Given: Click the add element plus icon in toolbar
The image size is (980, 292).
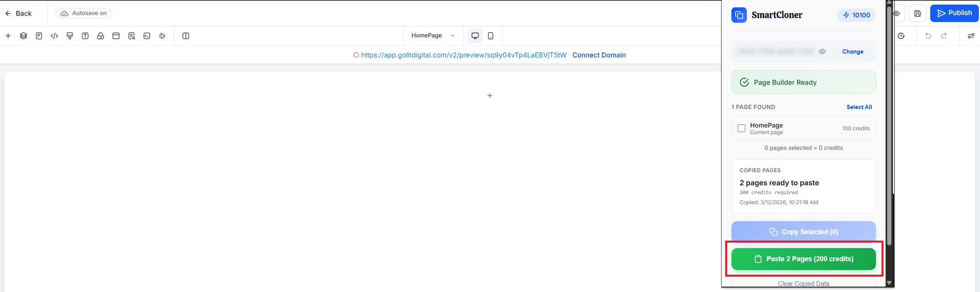Looking at the screenshot, I should click(x=8, y=36).
